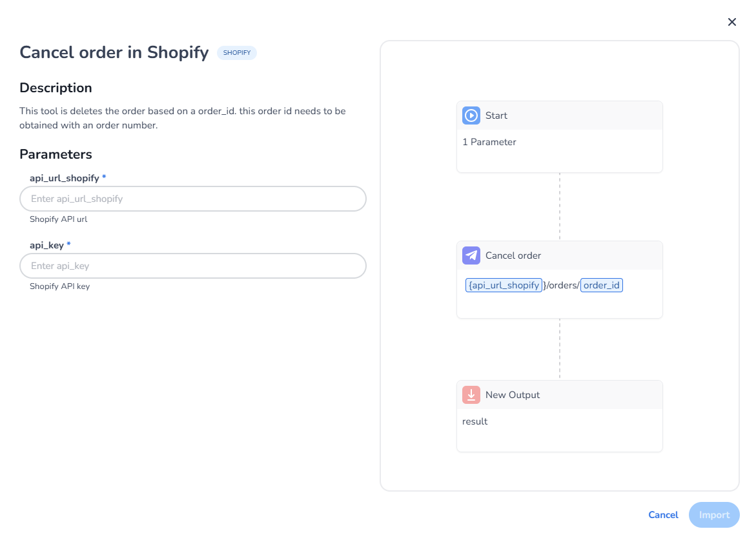Select the {api_url_shopify} variable chip
The width and height of the screenshot is (756, 540).
[504, 285]
